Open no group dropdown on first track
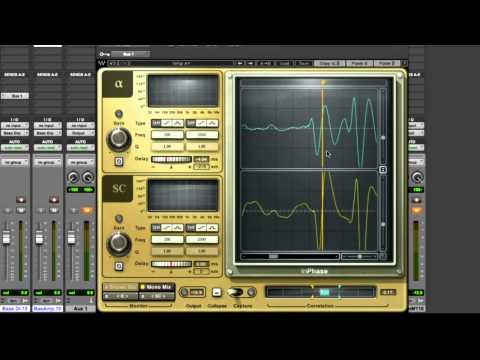 [x=15, y=162]
